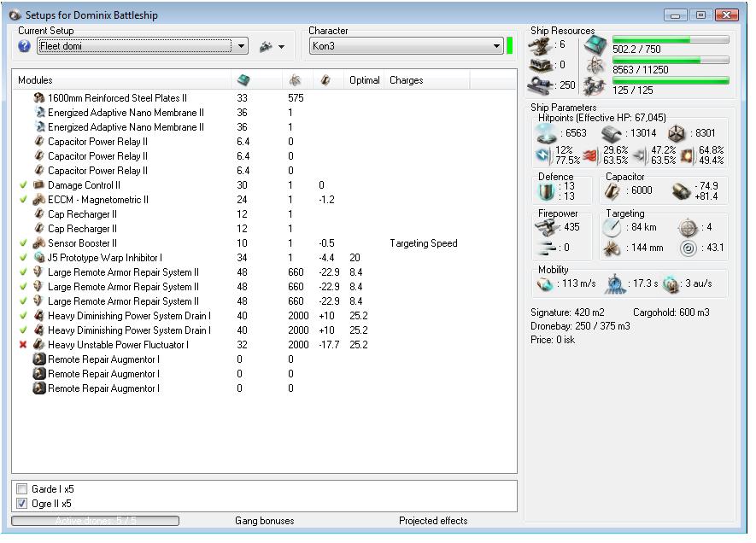Viewport: 756px width, 543px height.
Task: Click the green character status indicator
Action: pos(509,46)
